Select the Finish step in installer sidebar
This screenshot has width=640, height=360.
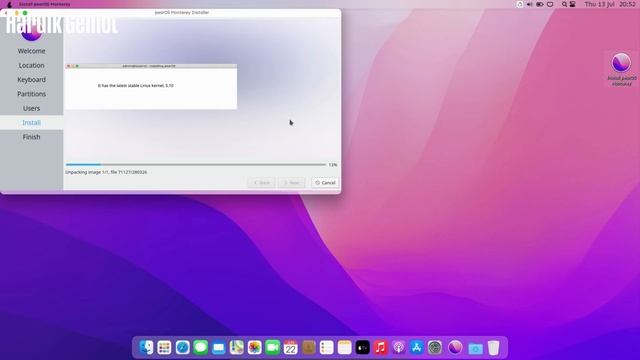pyautogui.click(x=31, y=137)
